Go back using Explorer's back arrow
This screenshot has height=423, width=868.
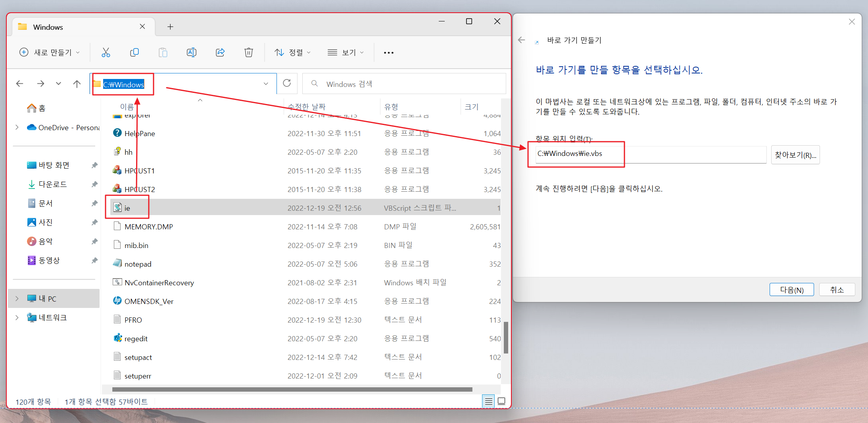click(19, 83)
